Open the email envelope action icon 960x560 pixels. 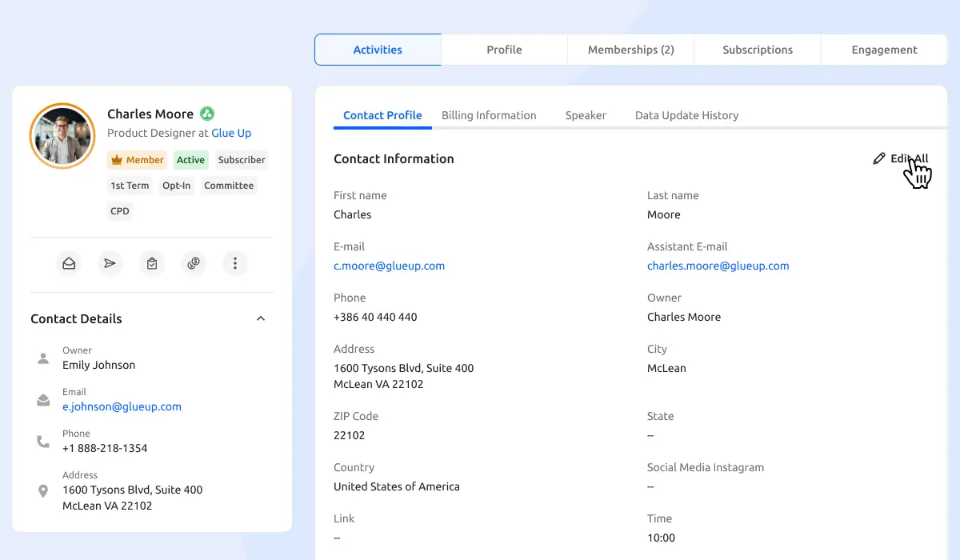[69, 263]
